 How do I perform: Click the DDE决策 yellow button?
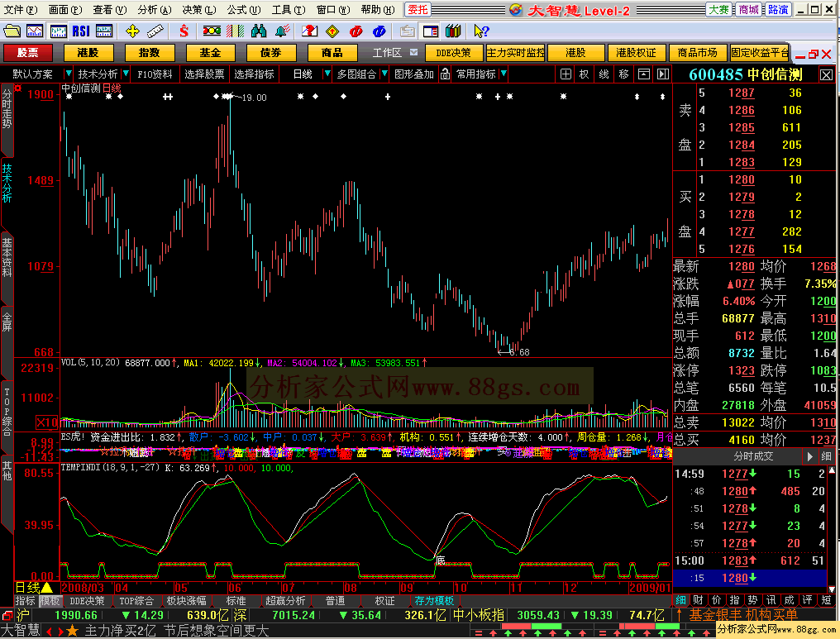pyautogui.click(x=453, y=52)
